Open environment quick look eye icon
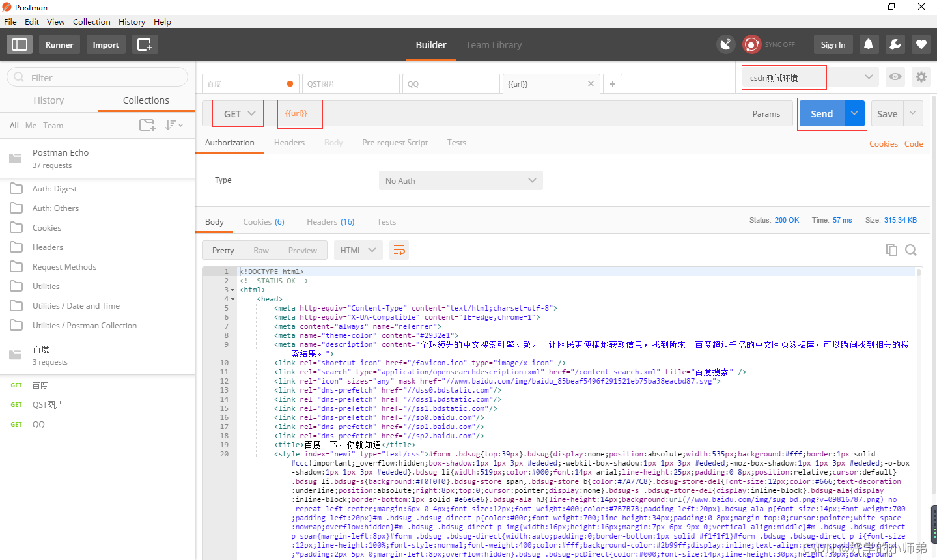The width and height of the screenshot is (937, 560). click(x=895, y=77)
